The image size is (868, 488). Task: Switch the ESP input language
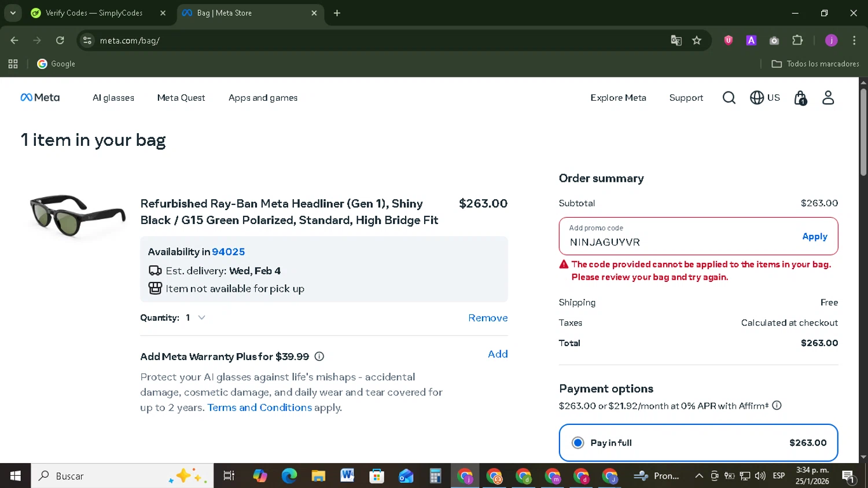point(779,476)
